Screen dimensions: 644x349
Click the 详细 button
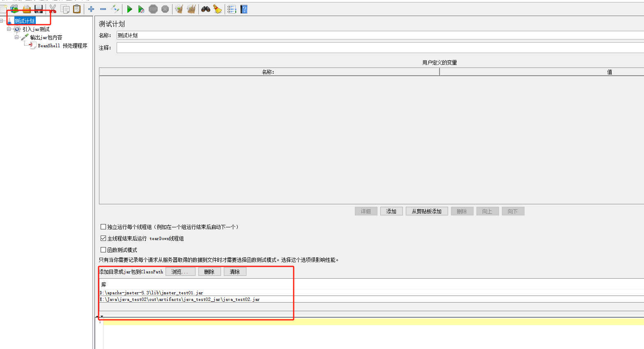click(366, 211)
